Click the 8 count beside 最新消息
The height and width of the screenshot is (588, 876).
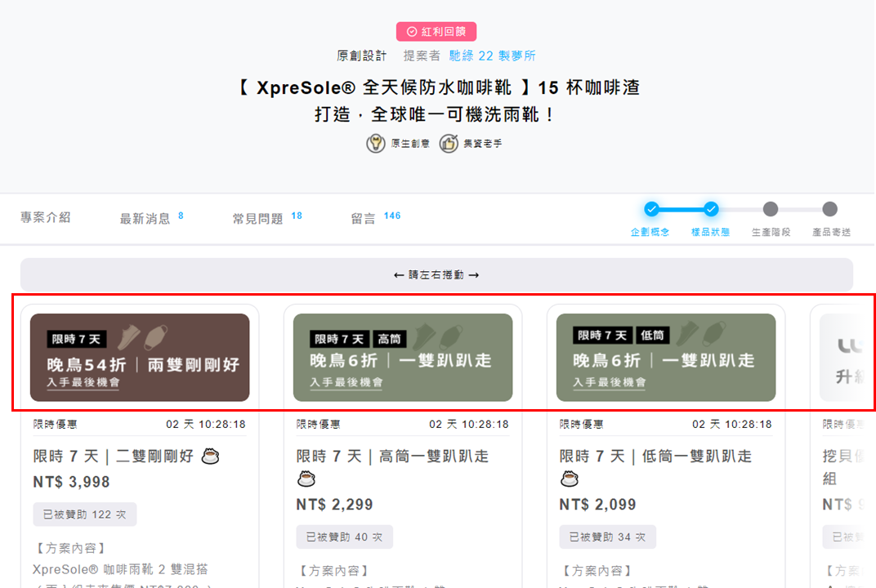pyautogui.click(x=181, y=216)
